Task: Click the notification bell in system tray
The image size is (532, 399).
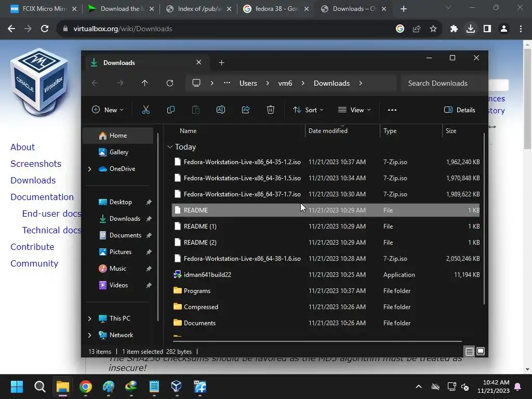Action: (x=518, y=387)
